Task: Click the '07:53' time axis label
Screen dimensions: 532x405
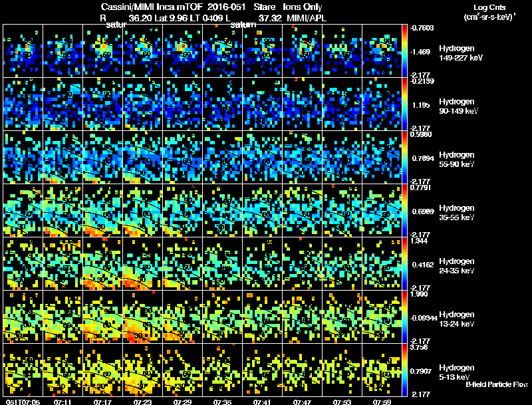Action: (x=342, y=402)
